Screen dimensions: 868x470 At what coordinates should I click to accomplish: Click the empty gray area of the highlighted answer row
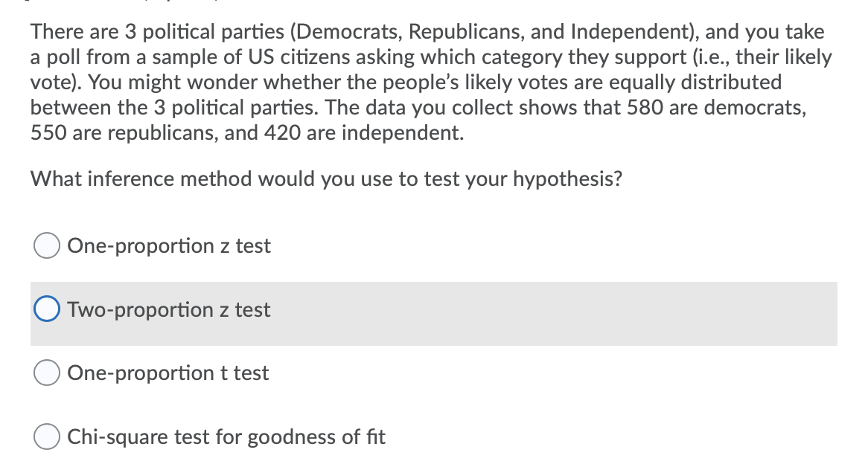click(x=554, y=314)
